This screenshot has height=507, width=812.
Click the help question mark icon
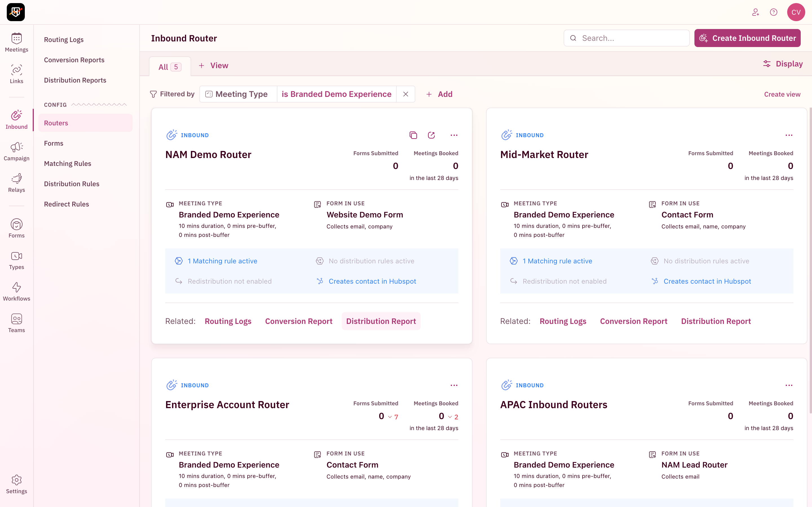[x=773, y=12]
